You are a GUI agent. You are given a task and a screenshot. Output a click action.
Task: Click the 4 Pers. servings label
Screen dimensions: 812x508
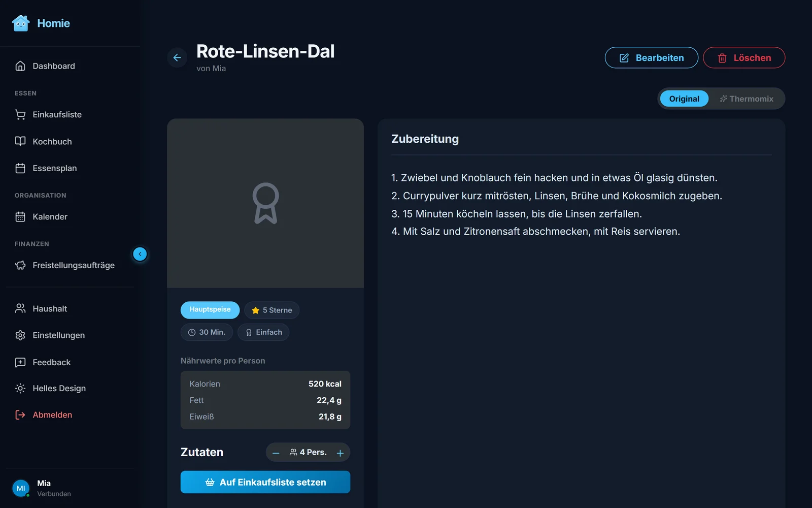pos(308,452)
